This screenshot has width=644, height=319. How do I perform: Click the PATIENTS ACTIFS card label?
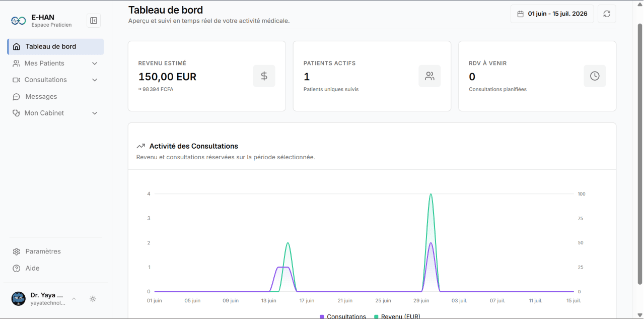coord(329,63)
